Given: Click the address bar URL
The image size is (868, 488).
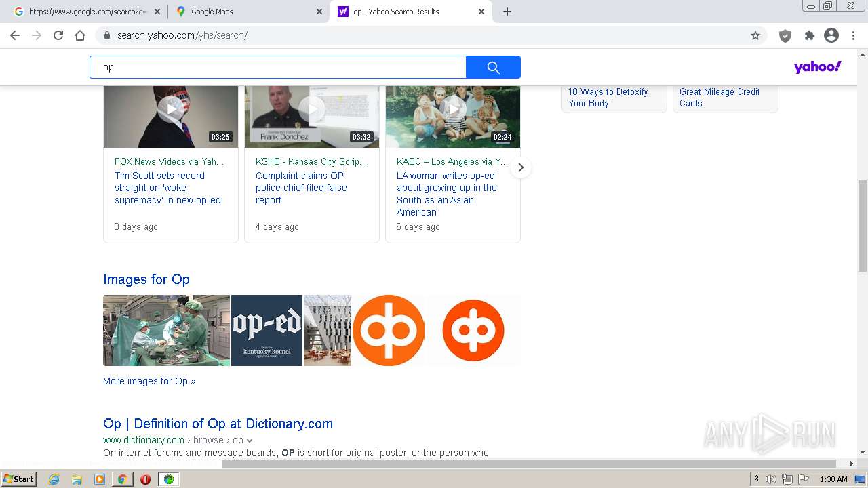Looking at the screenshot, I should point(182,35).
